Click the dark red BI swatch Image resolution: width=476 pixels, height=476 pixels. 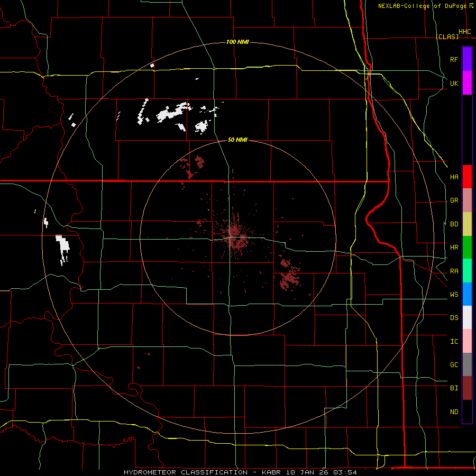pyautogui.click(x=467, y=388)
